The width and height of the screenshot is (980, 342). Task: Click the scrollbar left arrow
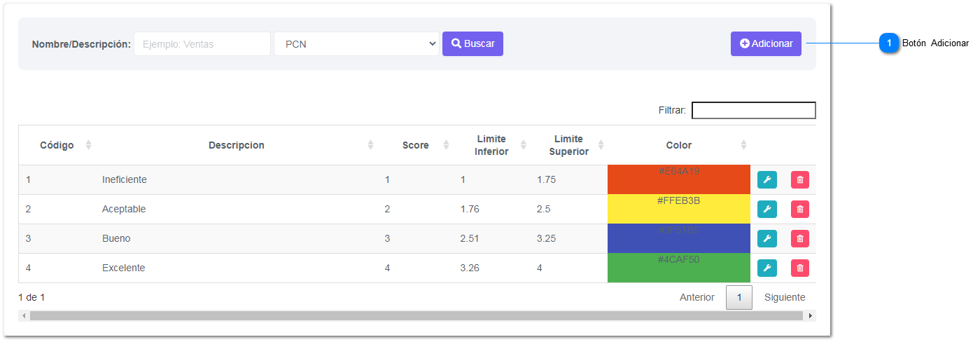(24, 316)
